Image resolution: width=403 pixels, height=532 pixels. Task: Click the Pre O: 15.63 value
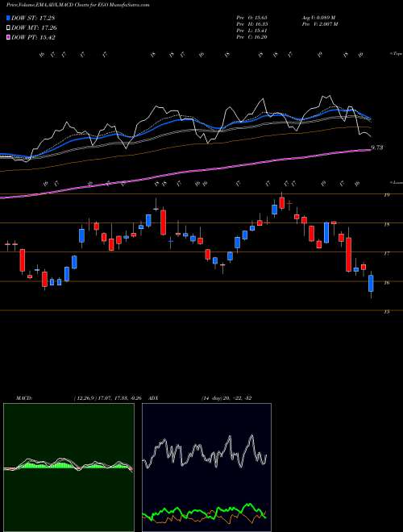(x=251, y=17)
